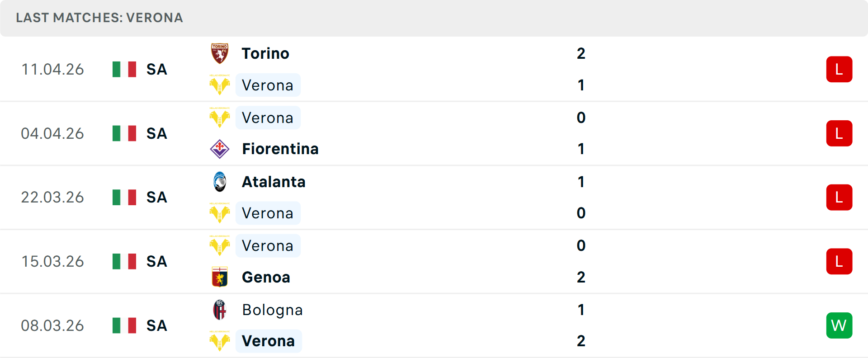Open the Fiorentina team link
868x358 pixels.
tap(280, 149)
